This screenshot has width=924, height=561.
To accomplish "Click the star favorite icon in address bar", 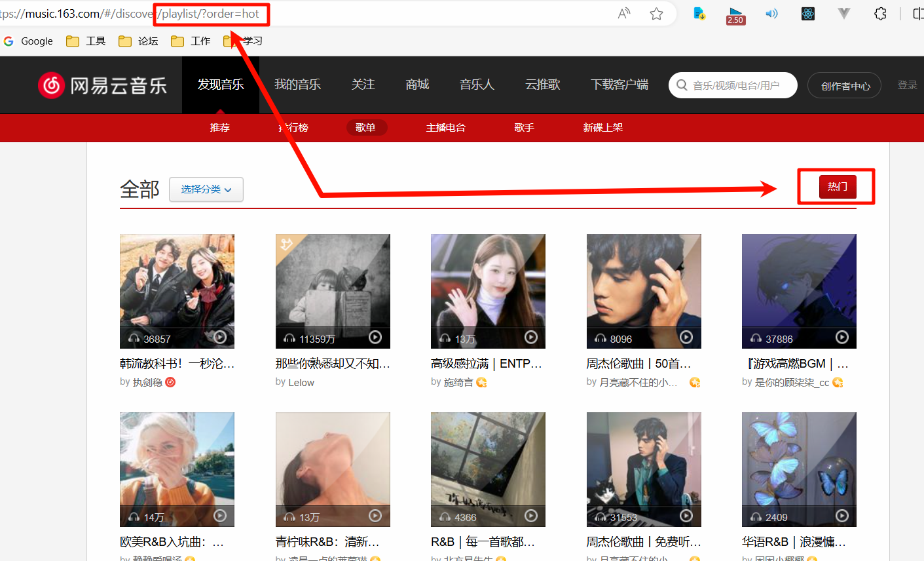I will [656, 14].
